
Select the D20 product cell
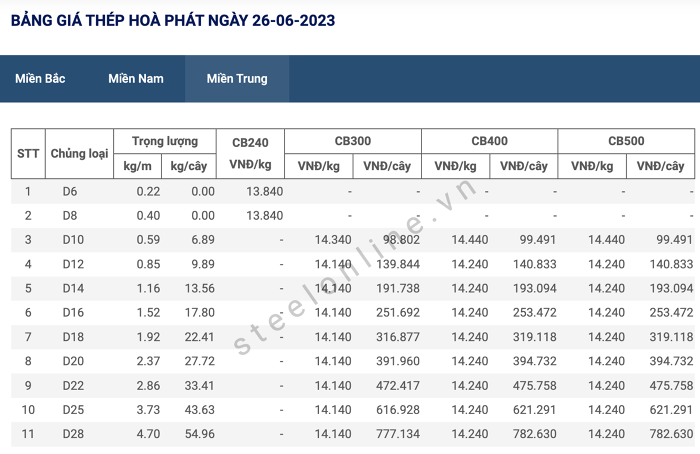point(73,361)
